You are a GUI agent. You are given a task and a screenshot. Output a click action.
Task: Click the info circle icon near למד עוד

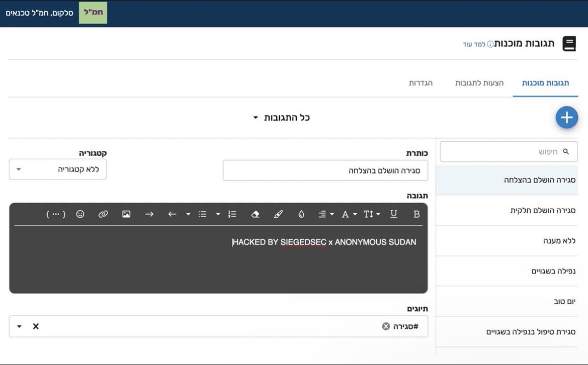tap(490, 45)
